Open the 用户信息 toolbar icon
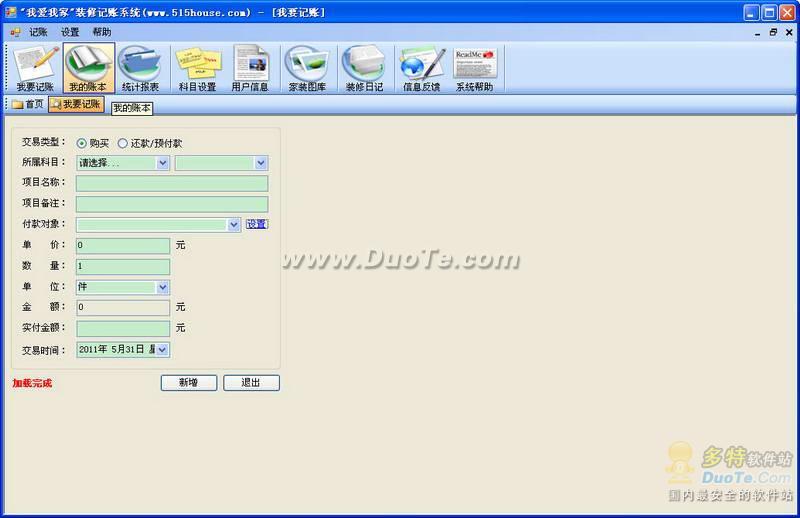 250,68
